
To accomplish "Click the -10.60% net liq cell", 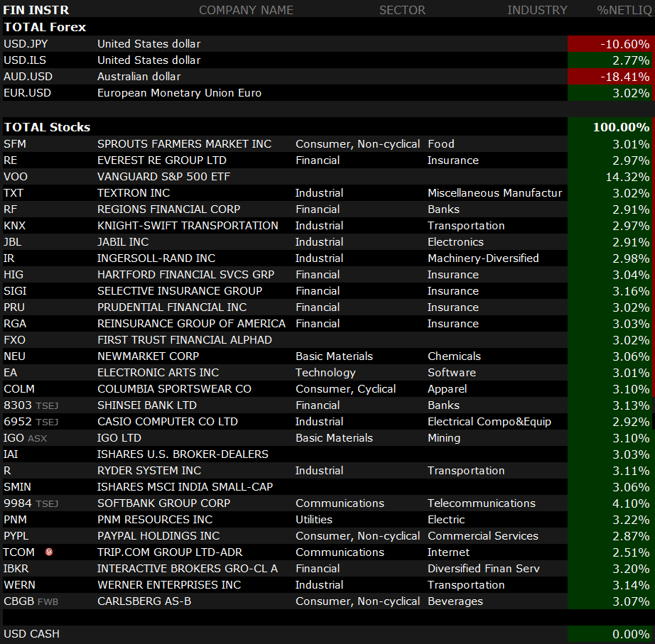I will 610,44.
